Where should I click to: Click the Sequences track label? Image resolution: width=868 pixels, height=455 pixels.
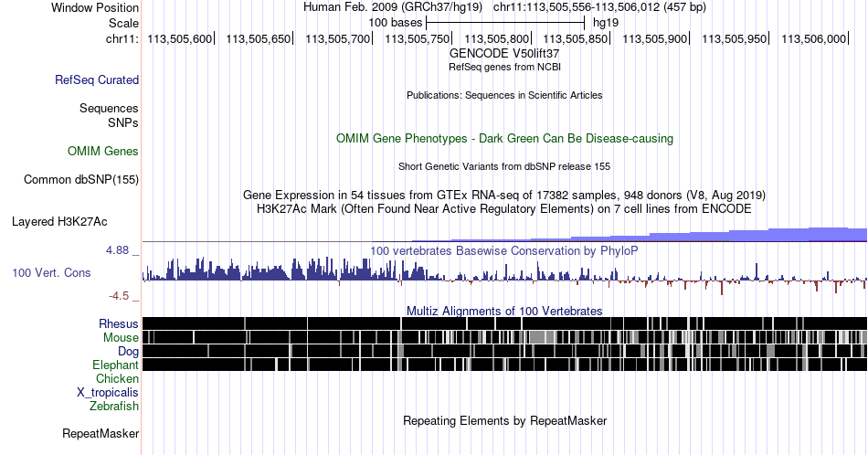pos(109,108)
